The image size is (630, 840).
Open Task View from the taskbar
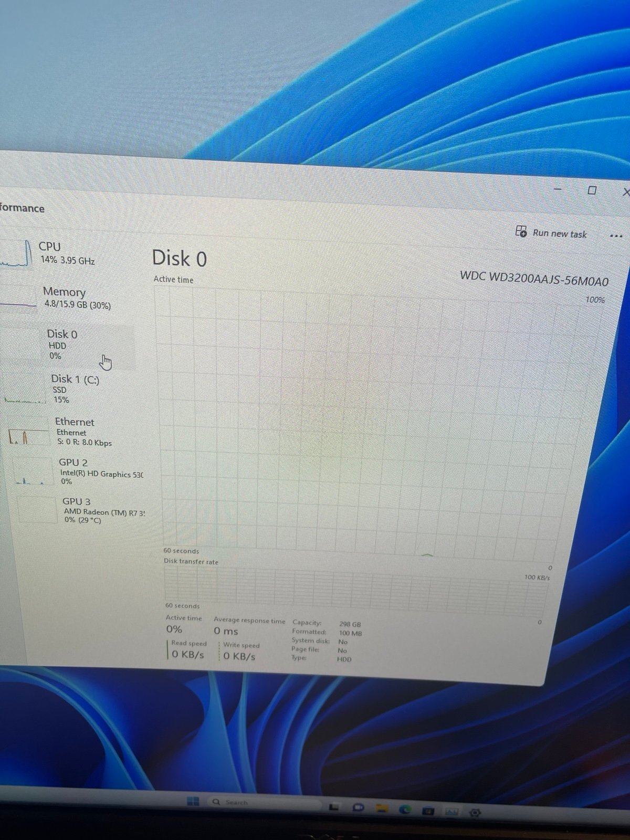tap(334, 807)
